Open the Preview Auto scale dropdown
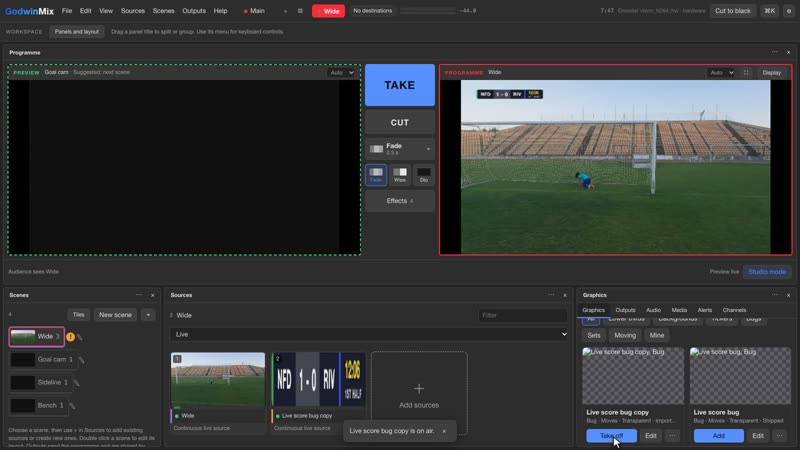This screenshot has height=450, width=800. [x=341, y=72]
